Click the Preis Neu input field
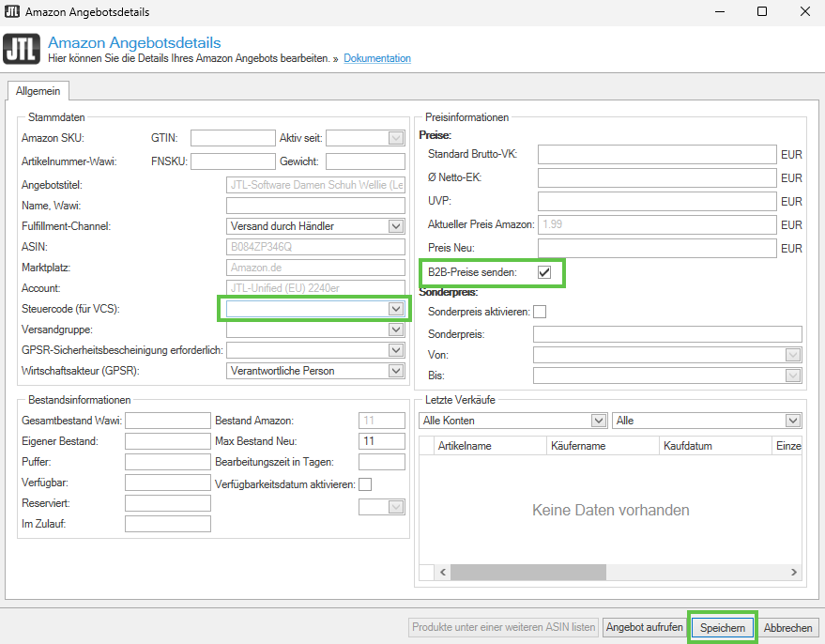Screen dimensions: 825x644 [x=657, y=249]
